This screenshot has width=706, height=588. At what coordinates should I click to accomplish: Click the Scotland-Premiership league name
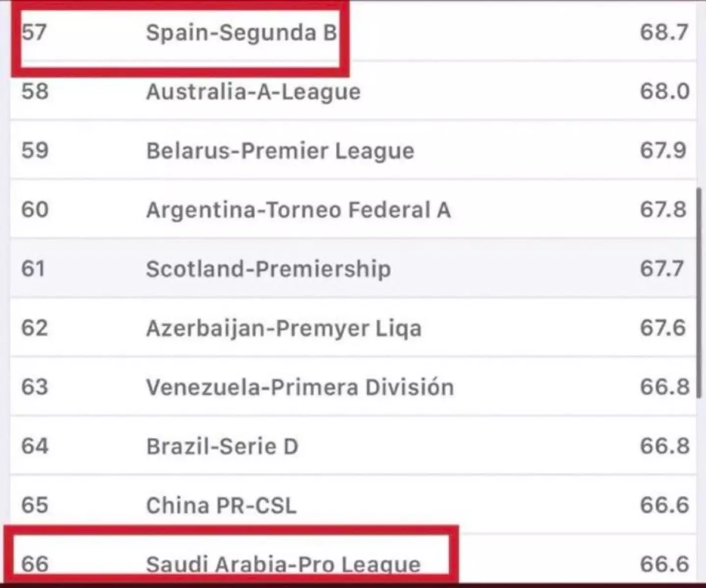pos(268,269)
